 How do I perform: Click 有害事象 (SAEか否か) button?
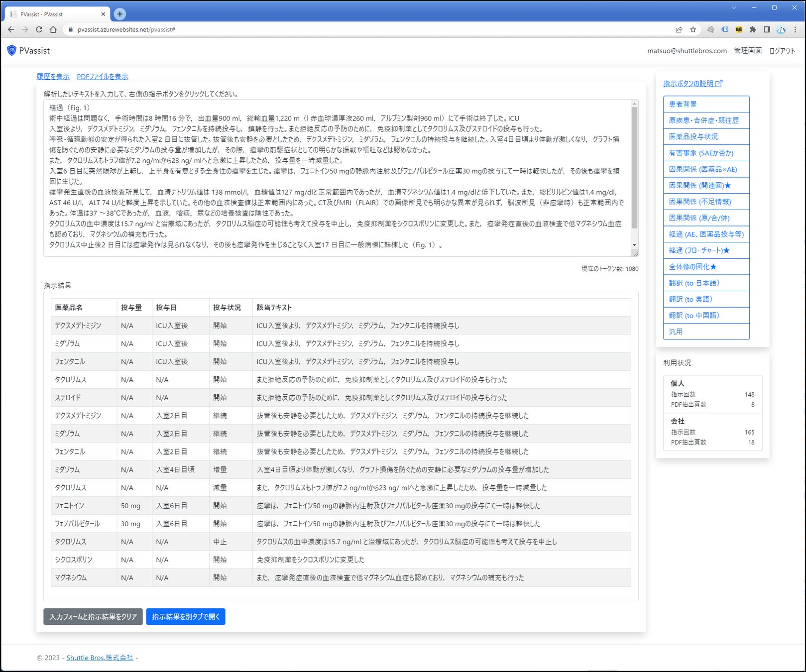706,153
